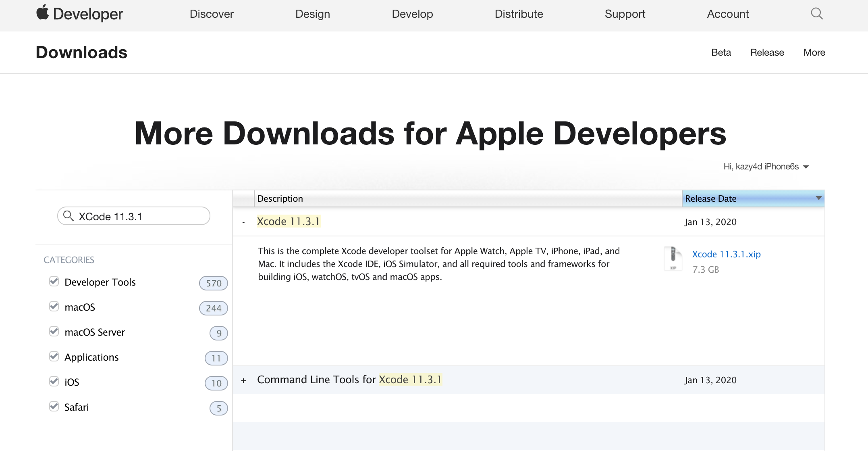The width and height of the screenshot is (868, 451).
Task: Download Xcode 11.3.1.xip link
Action: (726, 254)
